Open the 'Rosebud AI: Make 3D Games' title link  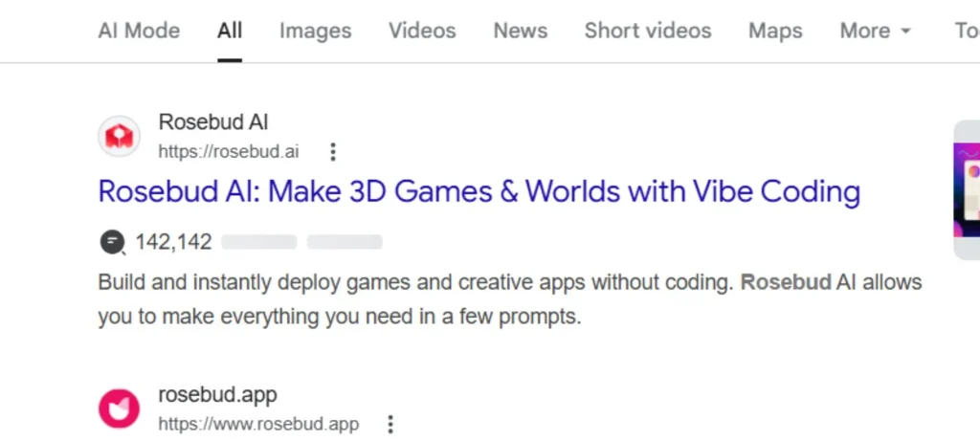[x=479, y=191]
